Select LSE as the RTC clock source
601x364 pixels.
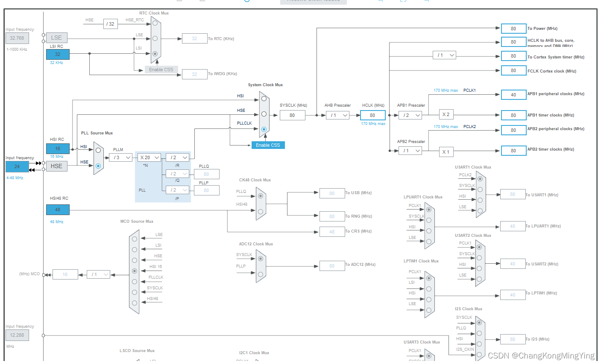coord(155,39)
